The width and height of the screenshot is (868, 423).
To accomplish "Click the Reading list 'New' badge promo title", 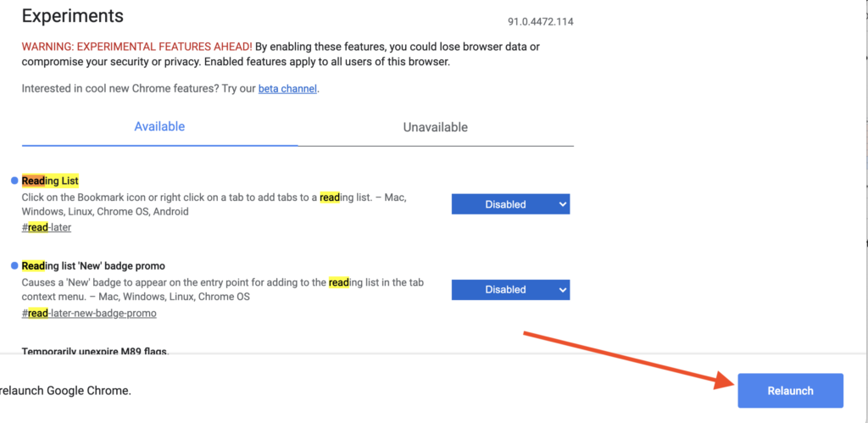I will (93, 265).
